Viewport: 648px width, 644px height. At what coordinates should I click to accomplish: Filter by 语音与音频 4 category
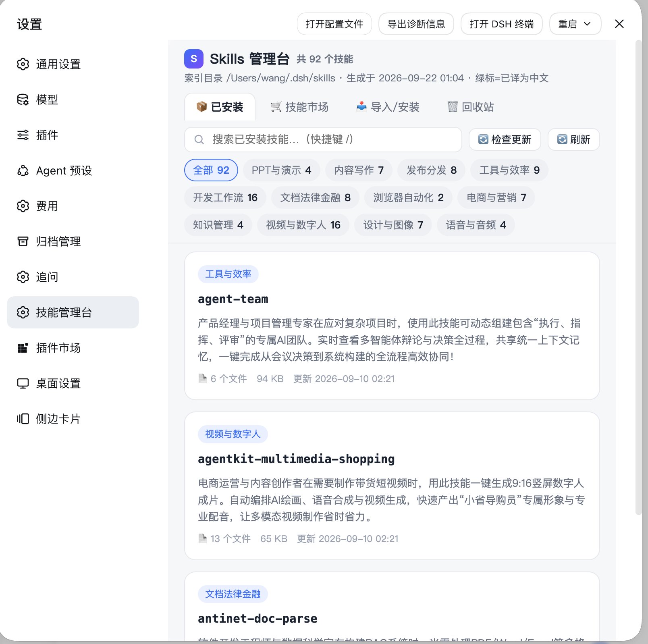[476, 225]
